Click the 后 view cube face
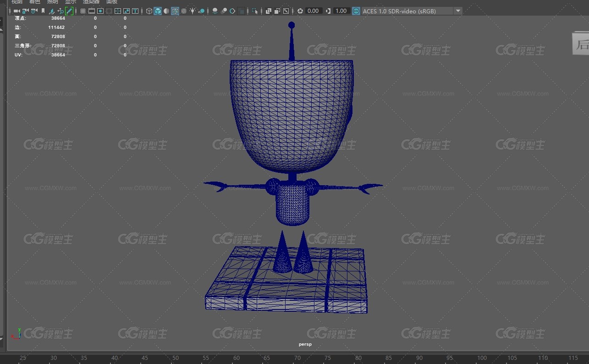Viewport: 589px width, 364px height. point(581,44)
